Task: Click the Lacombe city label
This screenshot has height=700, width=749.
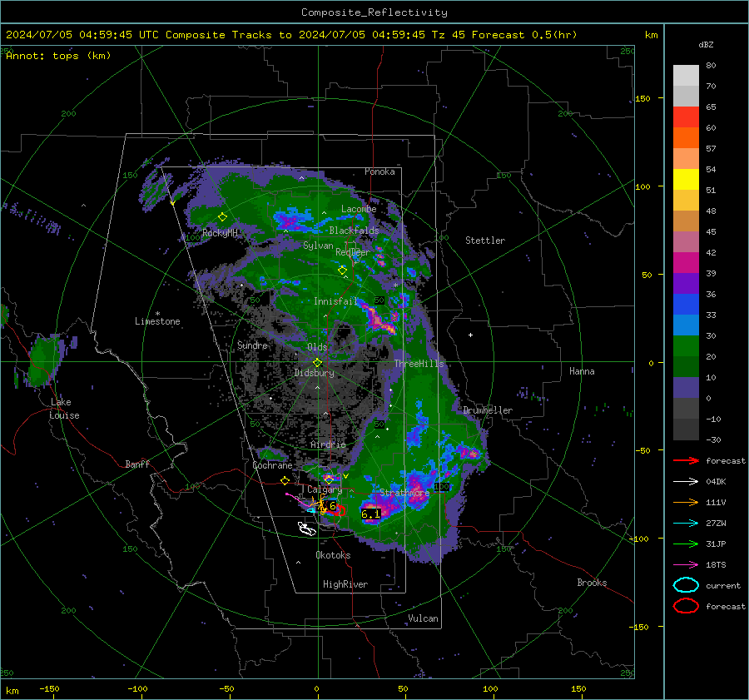Action: tap(359, 209)
